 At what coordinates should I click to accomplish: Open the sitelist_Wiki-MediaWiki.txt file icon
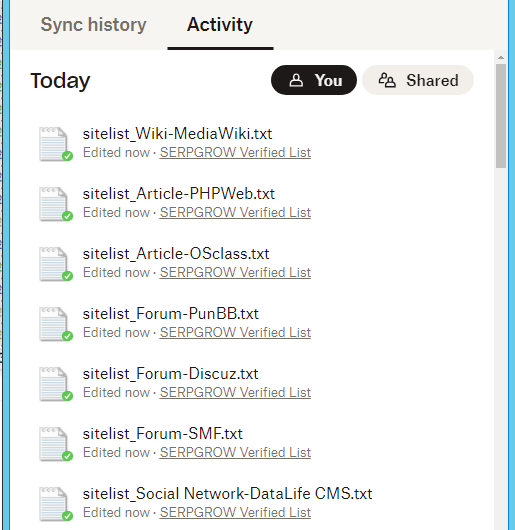coord(53,144)
